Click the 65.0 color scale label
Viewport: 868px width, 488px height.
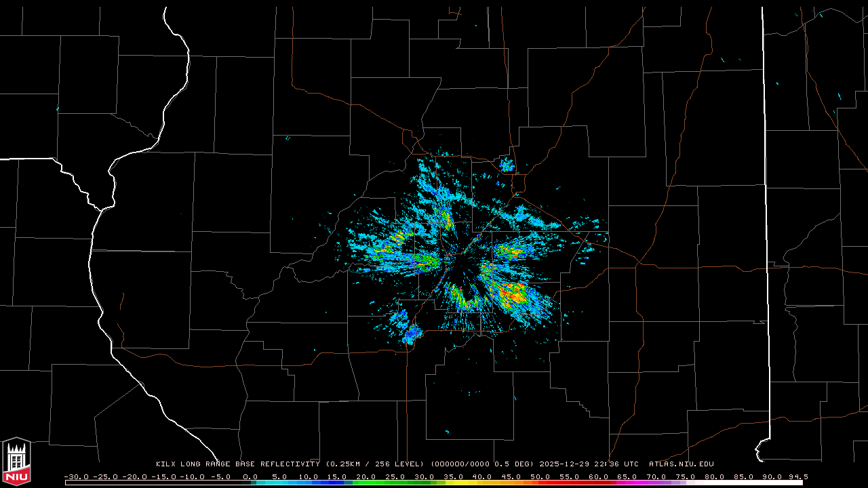point(627,476)
